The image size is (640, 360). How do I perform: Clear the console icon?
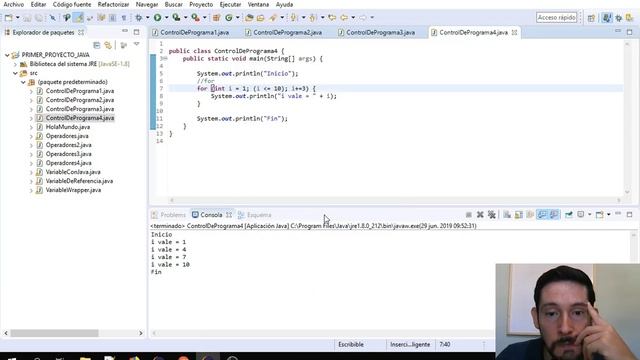point(507,215)
